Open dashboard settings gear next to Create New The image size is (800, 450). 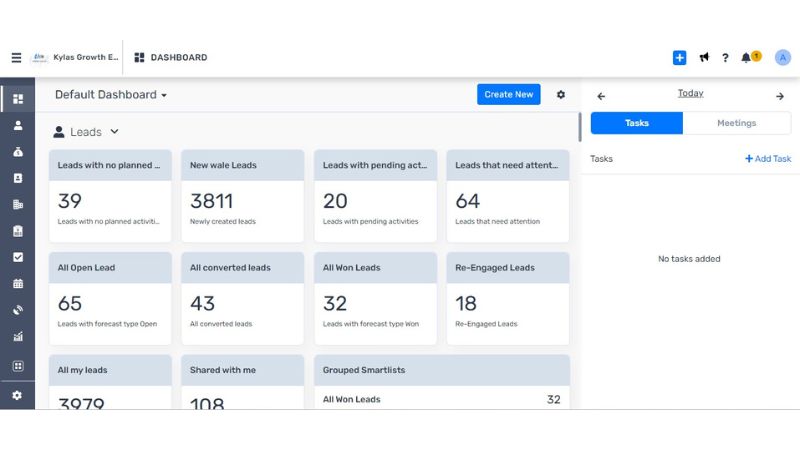[x=561, y=95]
